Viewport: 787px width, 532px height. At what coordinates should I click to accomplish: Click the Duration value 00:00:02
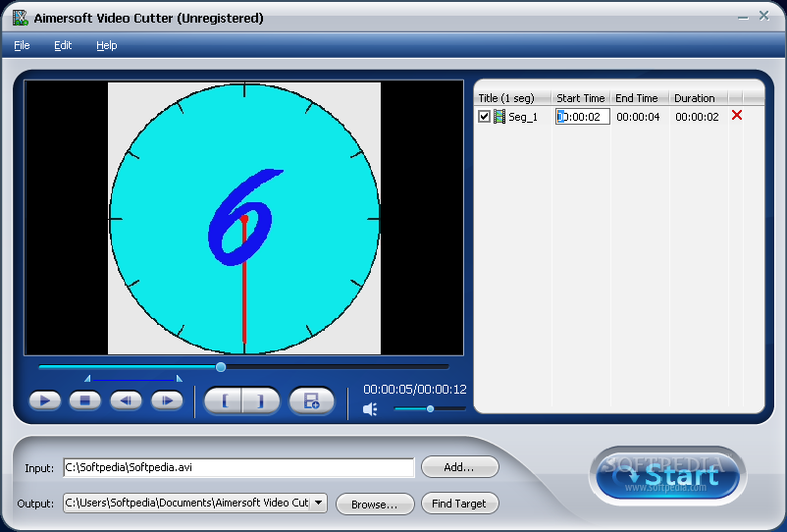[x=697, y=117]
